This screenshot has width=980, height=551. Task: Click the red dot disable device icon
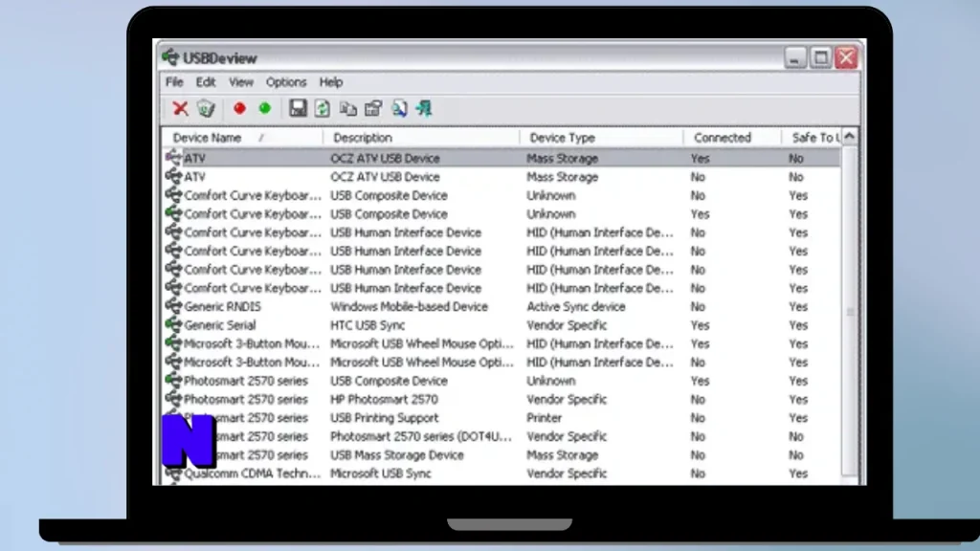[239, 109]
